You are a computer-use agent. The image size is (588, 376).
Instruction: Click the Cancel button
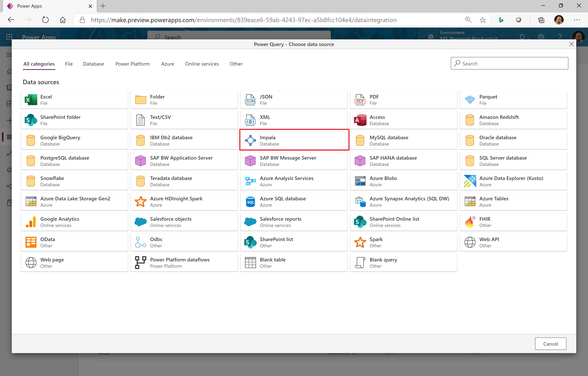coord(550,343)
